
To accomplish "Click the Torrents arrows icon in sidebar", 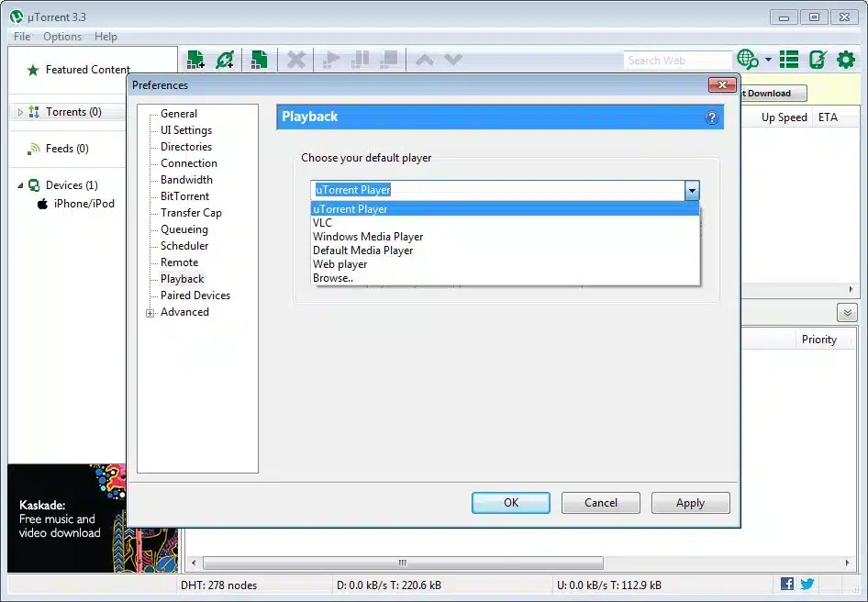I will [34, 112].
